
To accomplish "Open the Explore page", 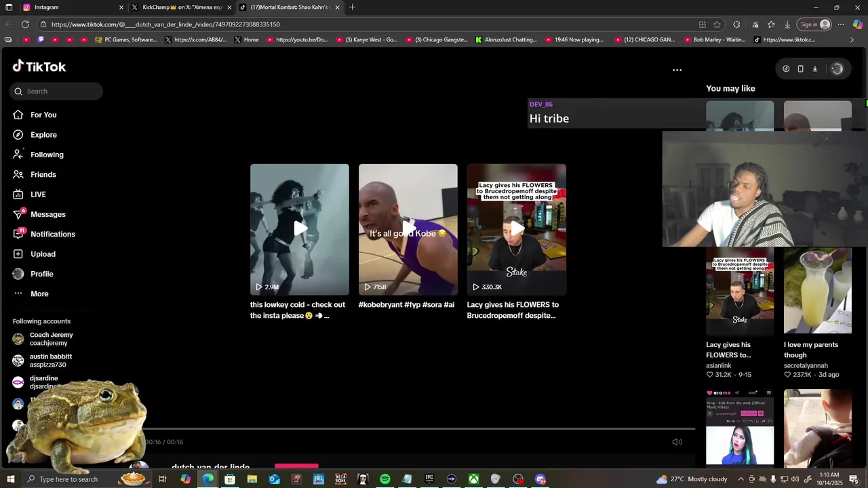I will (43, 135).
